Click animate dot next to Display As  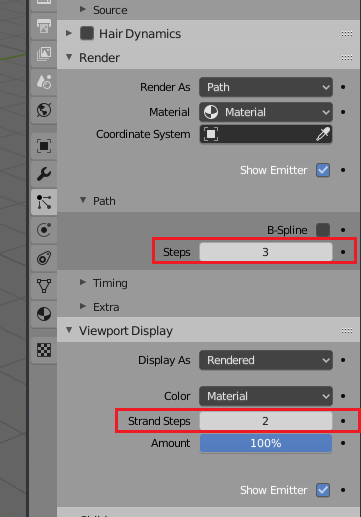(x=343, y=360)
